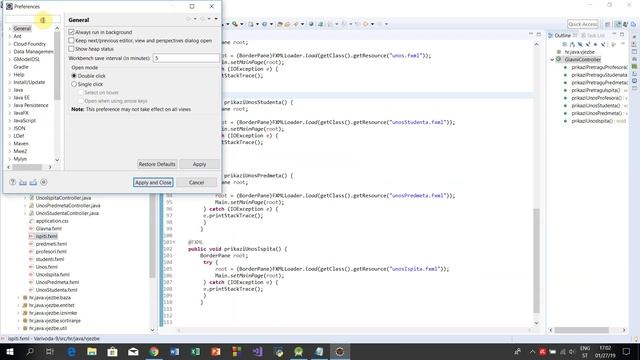Screen dimensions: 640x360
Task: Select UnosPredmeta.fxml in Package Explorer
Action: [x=57, y=282]
